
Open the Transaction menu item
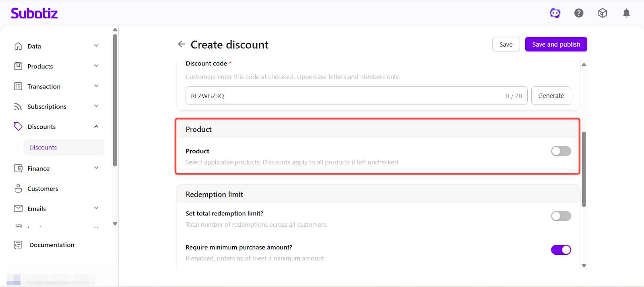tap(44, 86)
